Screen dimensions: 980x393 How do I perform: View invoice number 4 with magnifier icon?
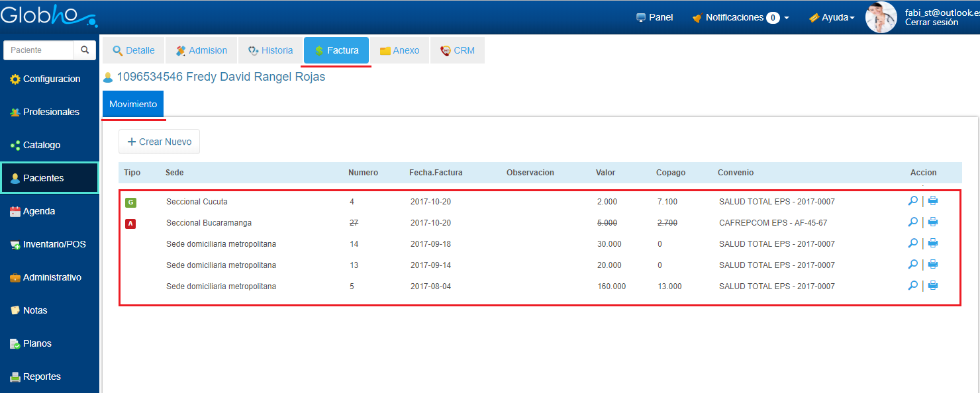(x=912, y=201)
